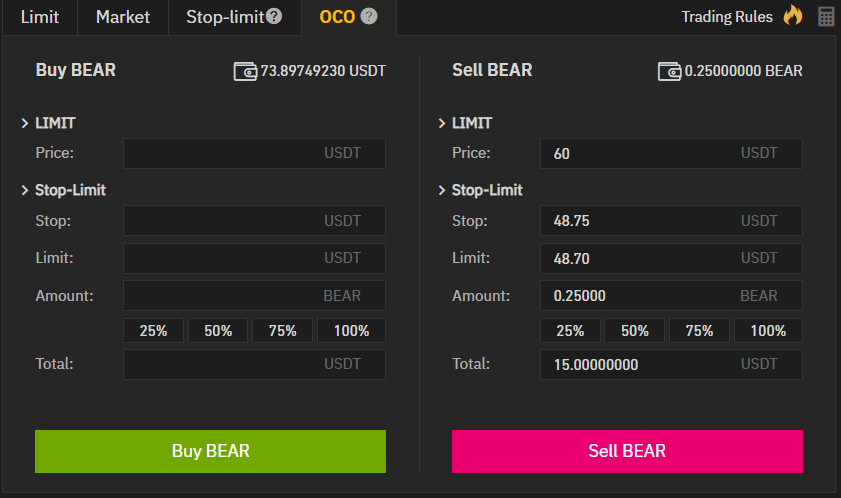
Task: Switch to the Market tab
Action: tap(123, 17)
